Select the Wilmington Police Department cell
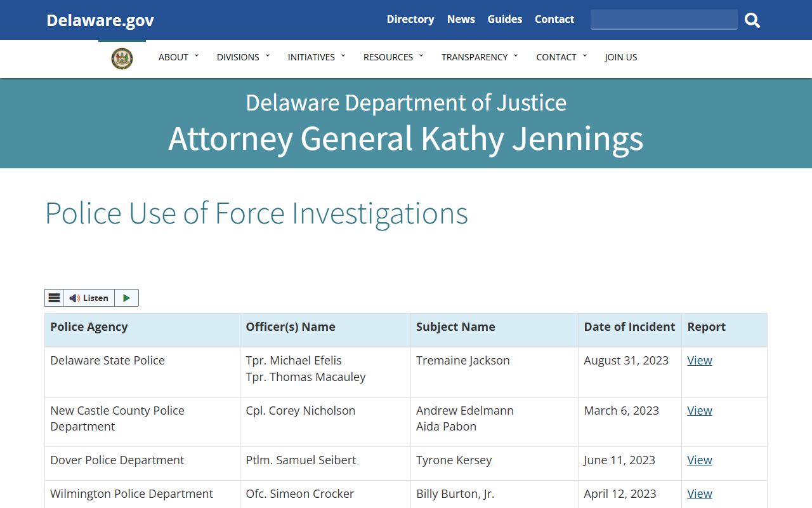The width and height of the screenshot is (812, 508). coord(142,494)
